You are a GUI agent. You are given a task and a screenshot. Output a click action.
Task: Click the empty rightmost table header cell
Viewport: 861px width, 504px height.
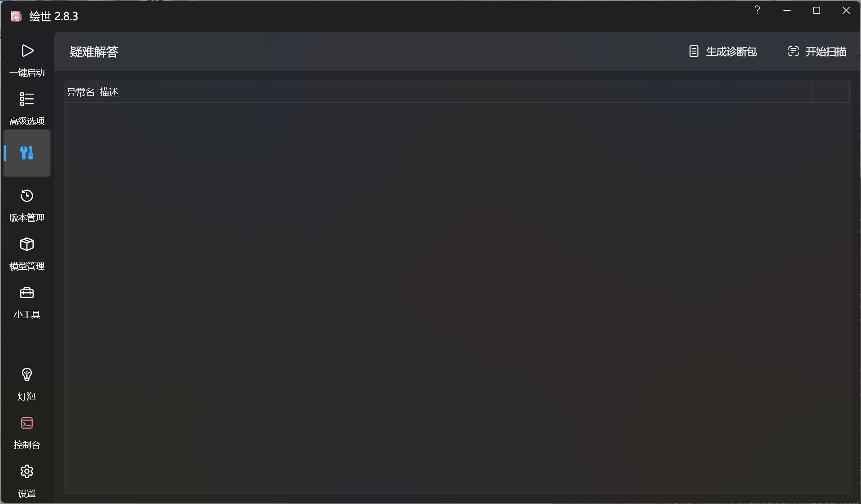[x=831, y=92]
